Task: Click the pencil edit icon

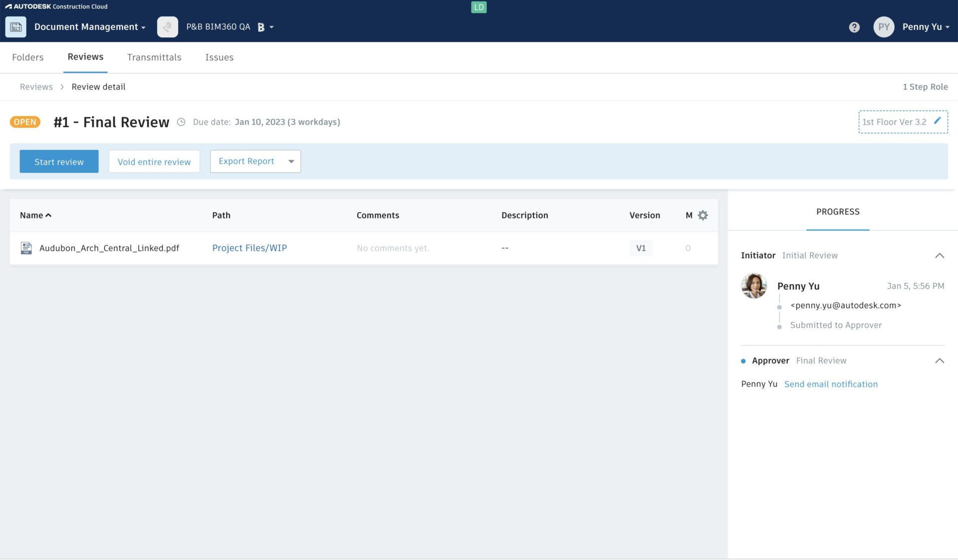Action: tap(937, 121)
